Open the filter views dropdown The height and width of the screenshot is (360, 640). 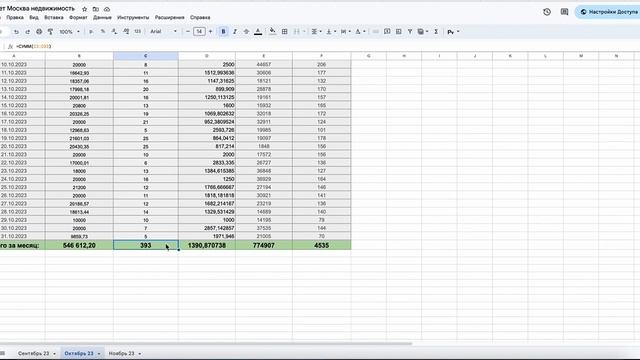click(423, 31)
